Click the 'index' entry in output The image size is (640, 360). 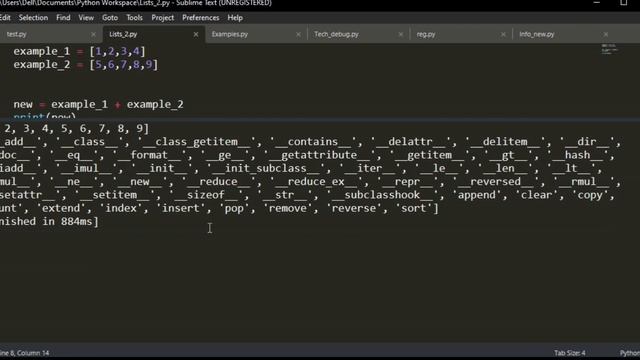pos(121,209)
